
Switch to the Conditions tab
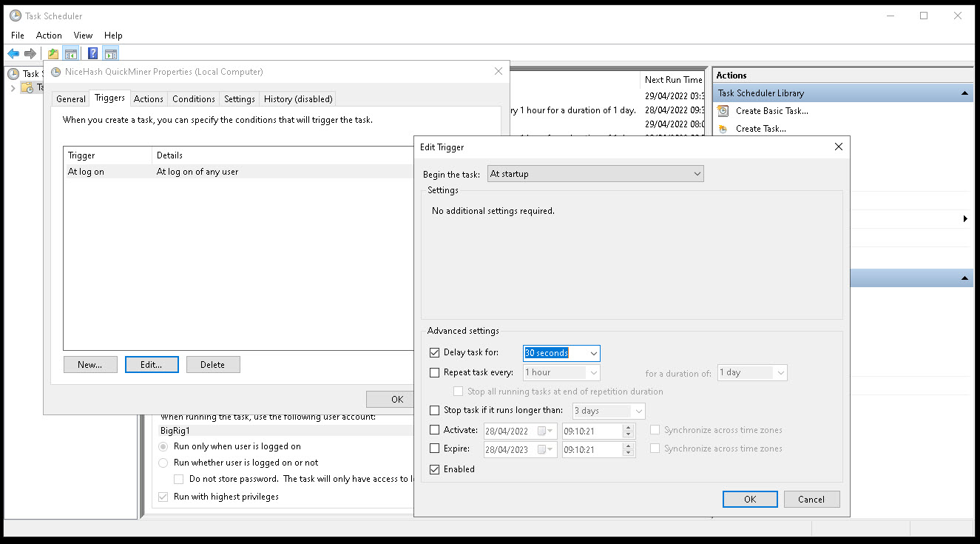click(193, 98)
